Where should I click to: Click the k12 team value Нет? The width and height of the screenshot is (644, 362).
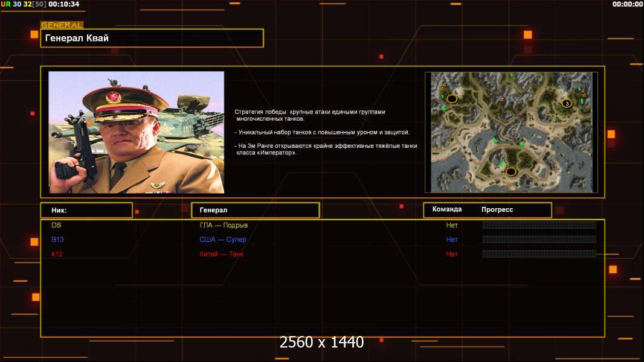(x=452, y=254)
